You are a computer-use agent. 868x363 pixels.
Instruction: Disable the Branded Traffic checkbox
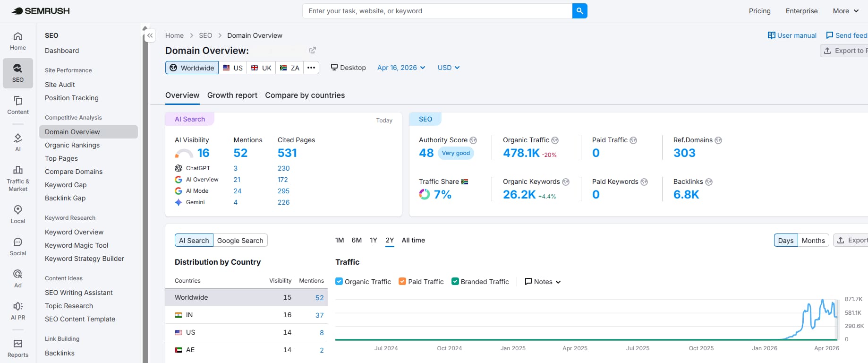tap(455, 281)
